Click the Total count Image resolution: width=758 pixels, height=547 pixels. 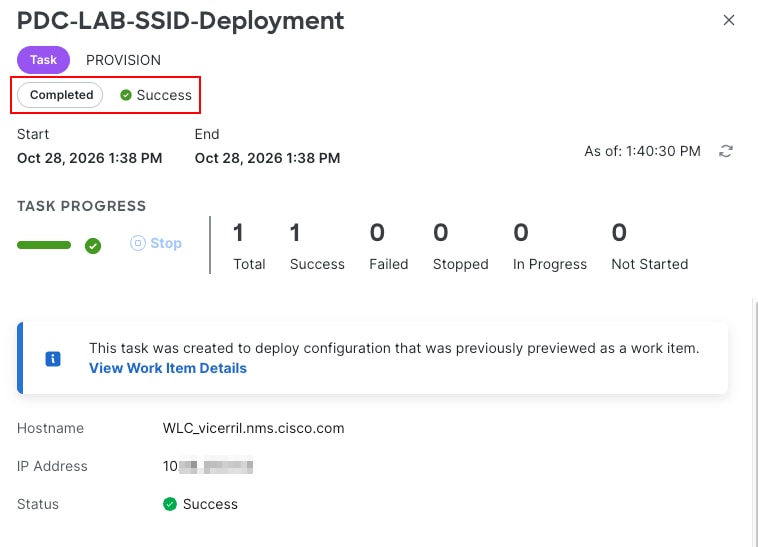[238, 233]
